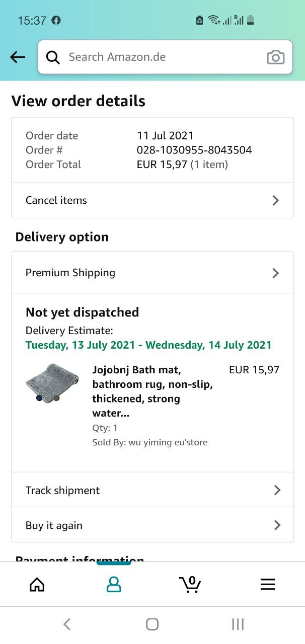
Task: Open the hamburger menu
Action: (x=268, y=584)
